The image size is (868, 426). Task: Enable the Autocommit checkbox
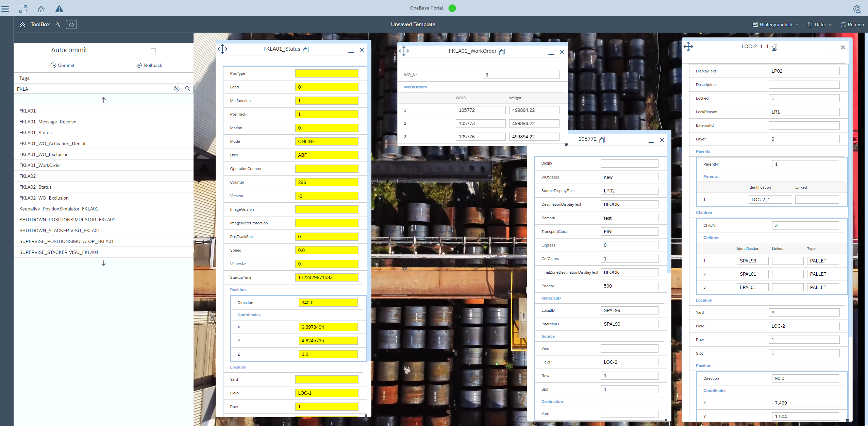[x=153, y=51]
